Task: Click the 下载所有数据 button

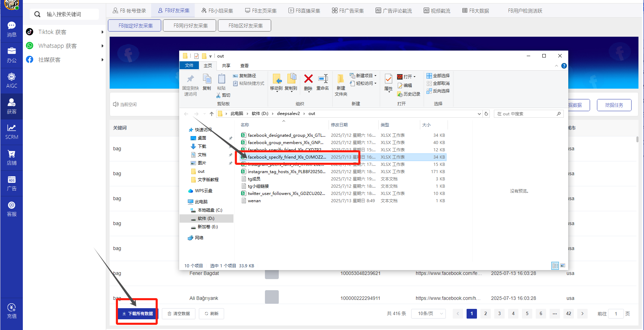Action: [138, 313]
